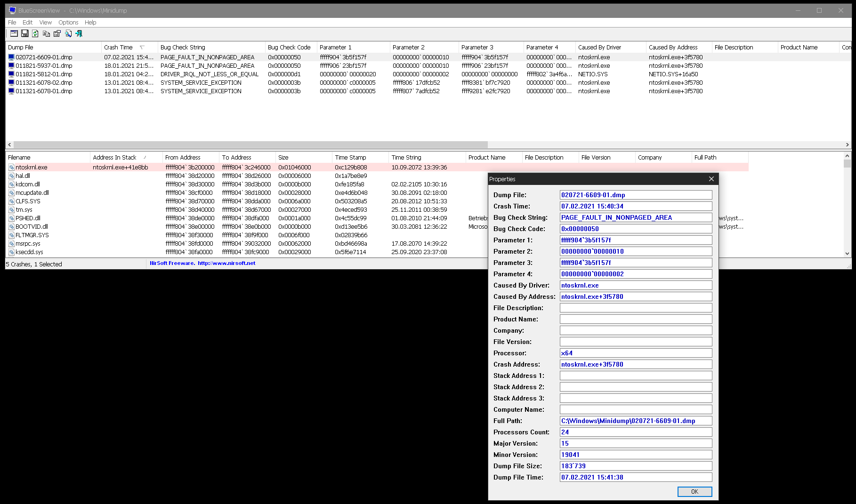Image resolution: width=856 pixels, height=504 pixels.
Task: Click the Full Path field in Properties
Action: [x=636, y=421]
